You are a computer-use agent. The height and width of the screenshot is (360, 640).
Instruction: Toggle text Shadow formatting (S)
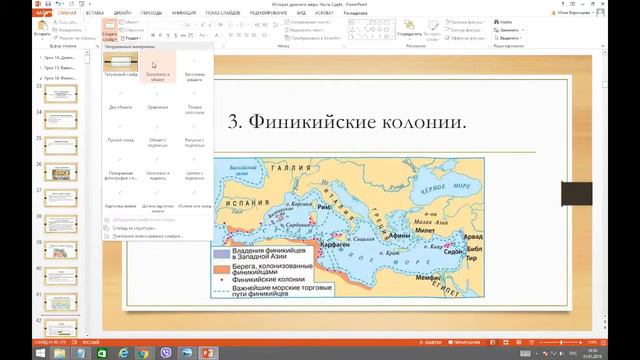coord(176,36)
